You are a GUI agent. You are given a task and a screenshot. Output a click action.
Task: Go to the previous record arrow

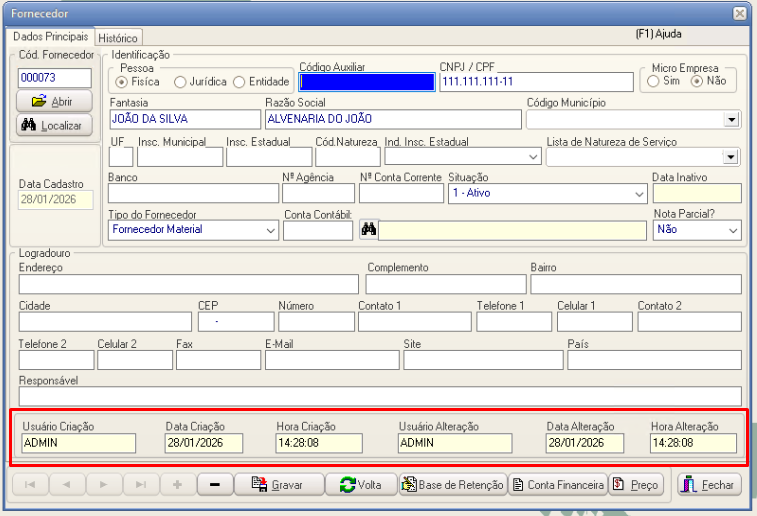[66, 485]
